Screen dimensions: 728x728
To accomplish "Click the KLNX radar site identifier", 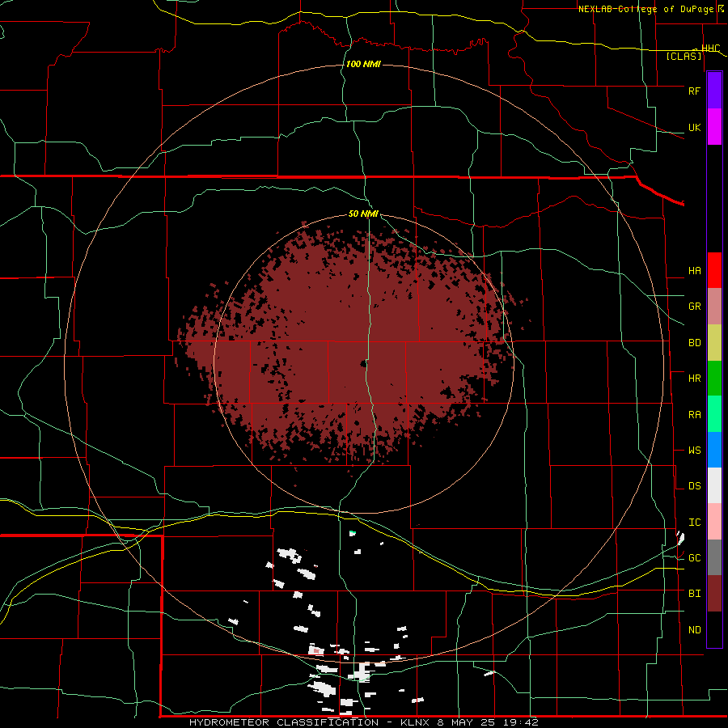I will pos(414,722).
